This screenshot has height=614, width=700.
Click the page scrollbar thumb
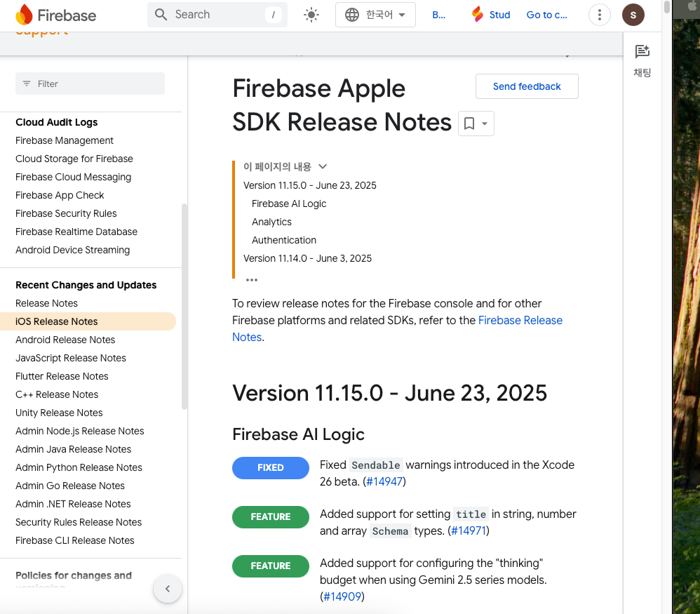coord(666,8)
